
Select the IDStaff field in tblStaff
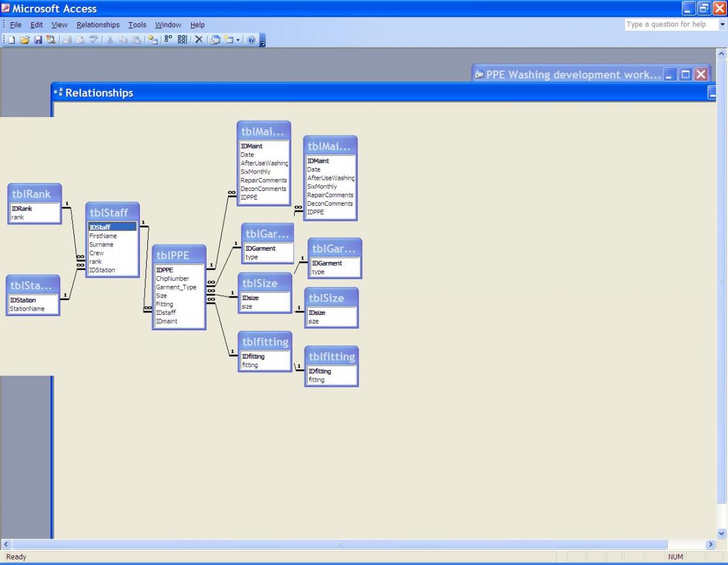[x=112, y=227]
